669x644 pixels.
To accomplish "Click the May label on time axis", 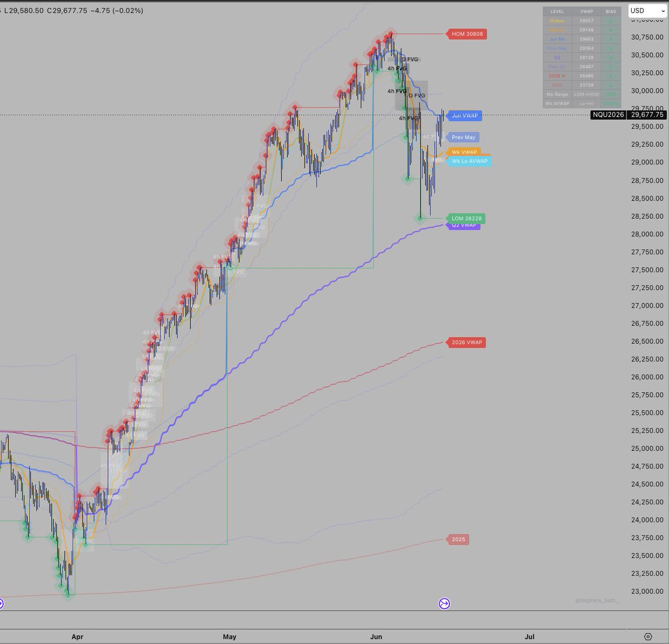I will pyautogui.click(x=230, y=636).
